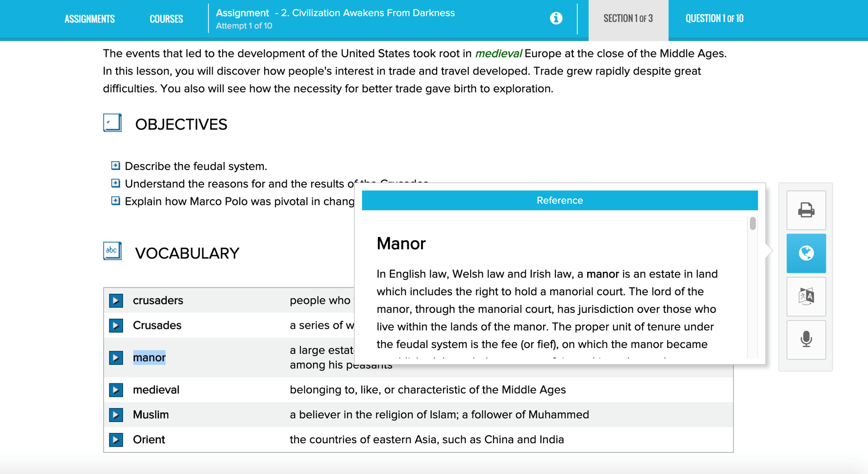The image size is (868, 474).
Task: Click 'Describe the feudal system.' objective text
Action: [196, 166]
